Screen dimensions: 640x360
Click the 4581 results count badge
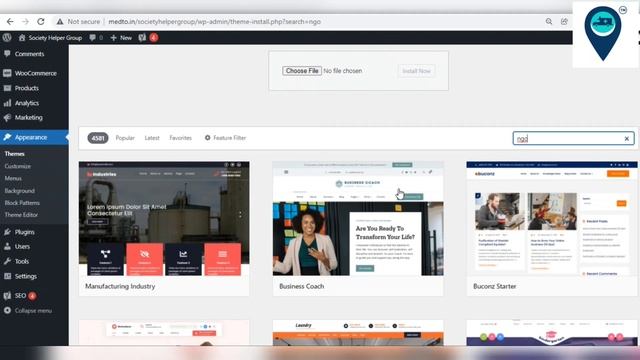[98, 138]
